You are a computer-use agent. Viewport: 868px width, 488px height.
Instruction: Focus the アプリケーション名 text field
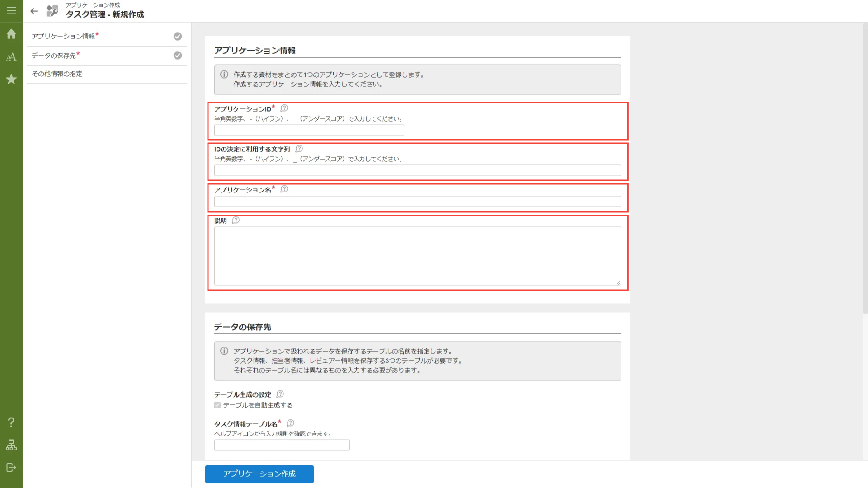tap(417, 202)
